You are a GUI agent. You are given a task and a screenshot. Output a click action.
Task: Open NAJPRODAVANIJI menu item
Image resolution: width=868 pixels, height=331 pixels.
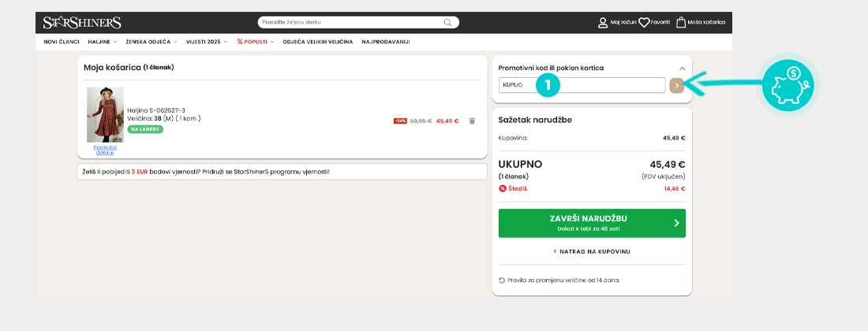[386, 42]
